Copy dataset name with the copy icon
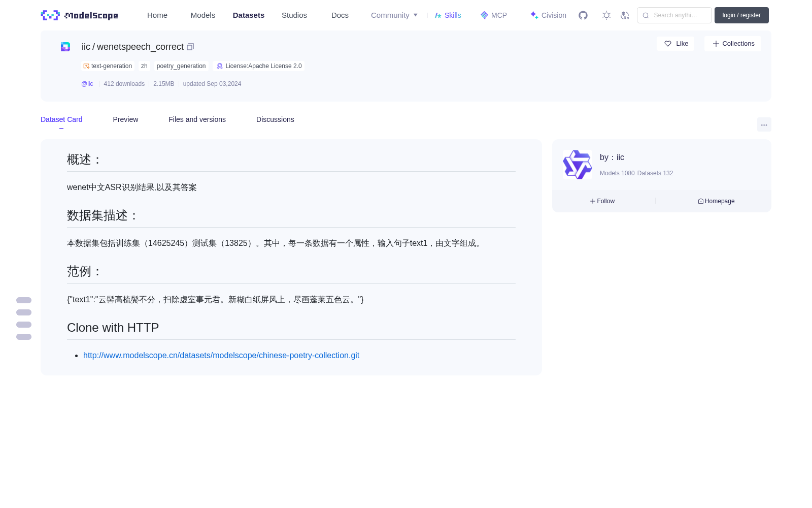Viewport: 812px width, 508px height. [190, 47]
